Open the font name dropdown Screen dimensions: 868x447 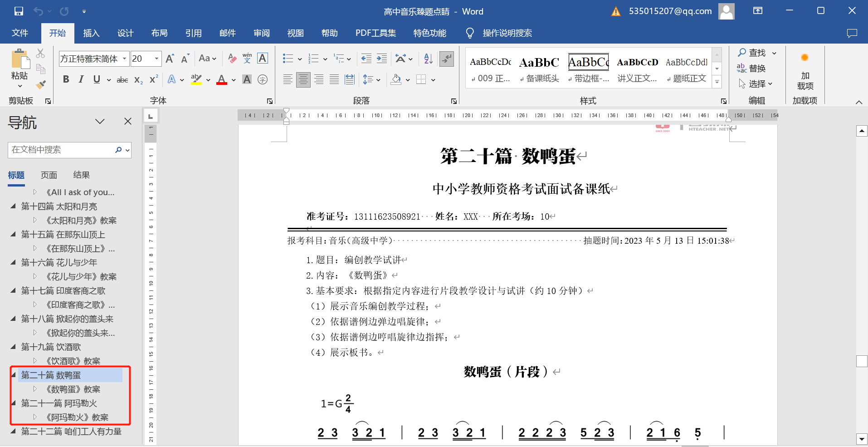click(x=124, y=59)
